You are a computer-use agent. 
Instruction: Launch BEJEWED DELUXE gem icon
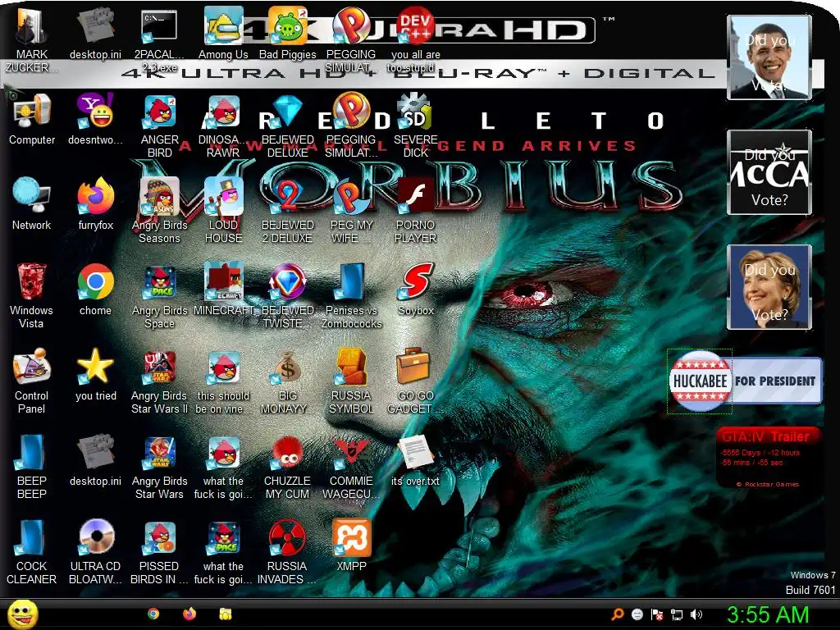click(288, 126)
